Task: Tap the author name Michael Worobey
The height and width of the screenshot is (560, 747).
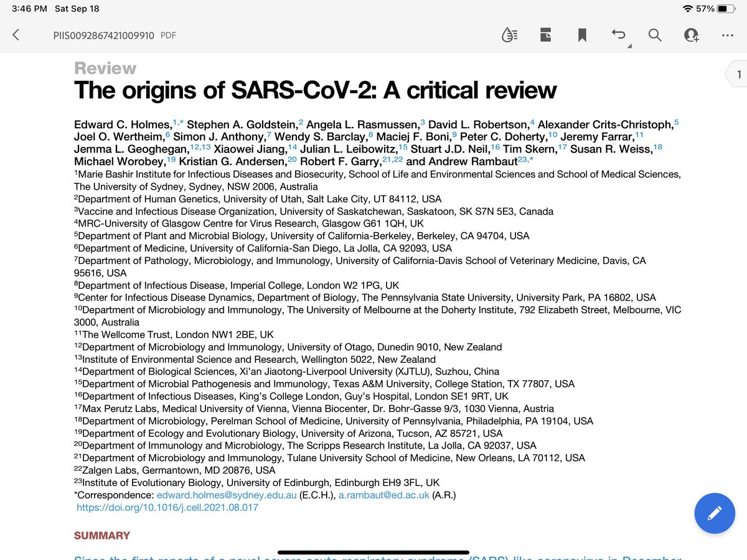Action: tap(120, 162)
